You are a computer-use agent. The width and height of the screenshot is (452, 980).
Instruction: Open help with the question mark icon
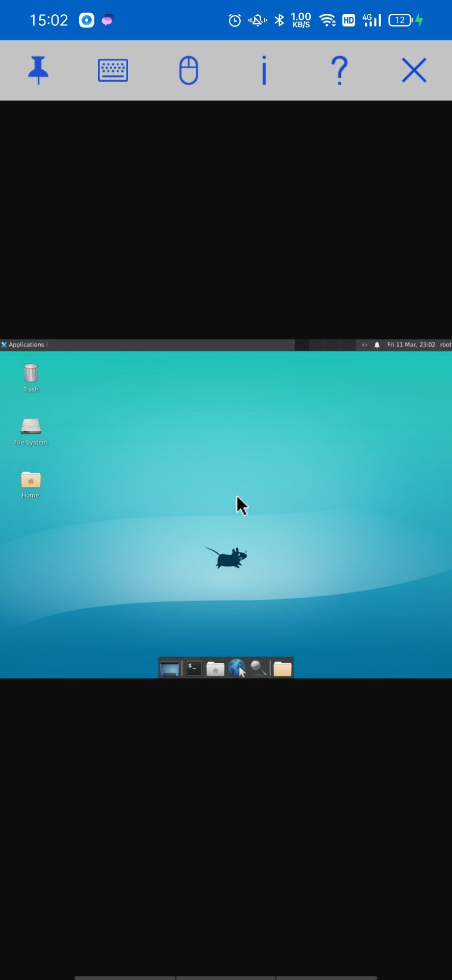coord(339,70)
